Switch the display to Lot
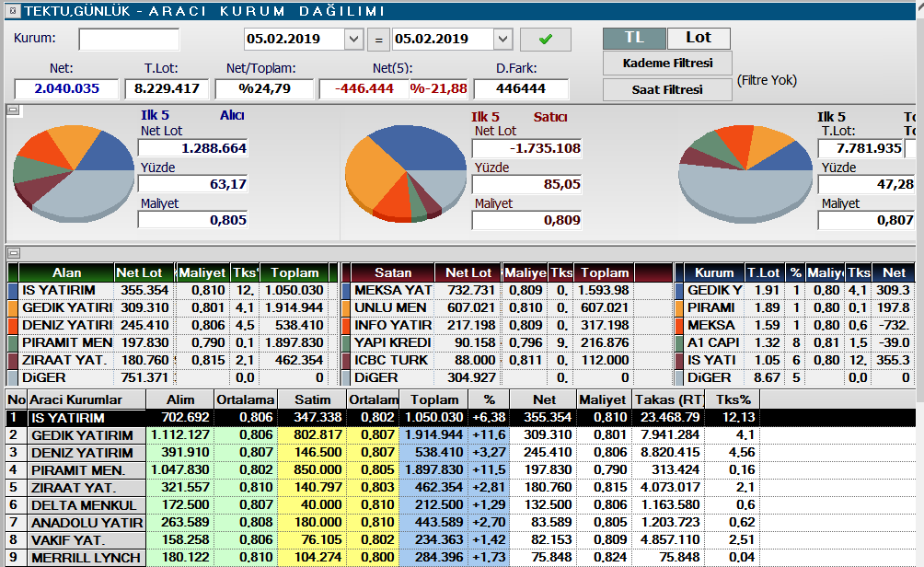This screenshot has height=567, width=924. (x=699, y=39)
